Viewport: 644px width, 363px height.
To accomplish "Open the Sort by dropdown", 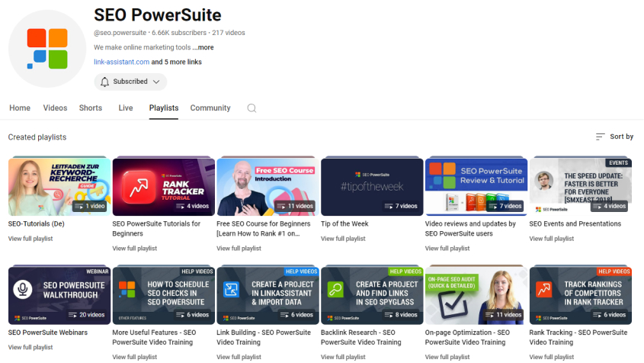I will pos(614,137).
